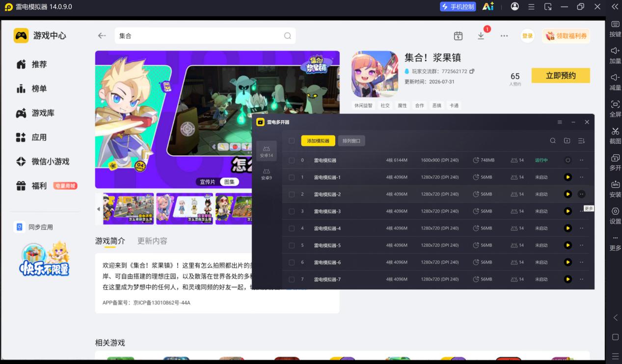
Task: Check the box for 雷电模拟器-3
Action: pyautogui.click(x=292, y=211)
